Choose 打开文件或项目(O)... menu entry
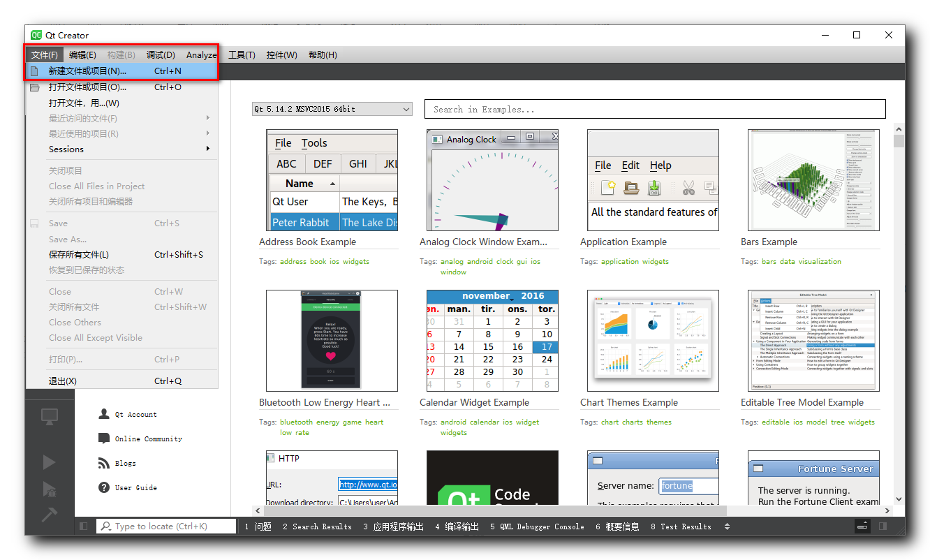930x560 pixels. [x=122, y=87]
